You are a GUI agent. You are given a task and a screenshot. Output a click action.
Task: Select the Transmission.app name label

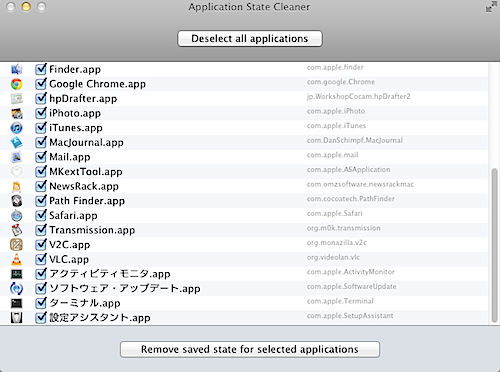click(92, 230)
